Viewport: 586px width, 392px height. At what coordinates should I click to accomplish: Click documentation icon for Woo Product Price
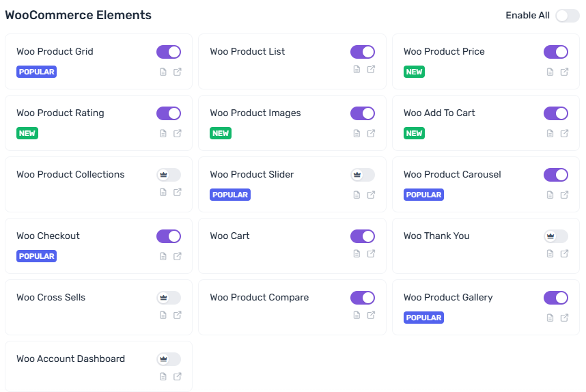pyautogui.click(x=550, y=72)
